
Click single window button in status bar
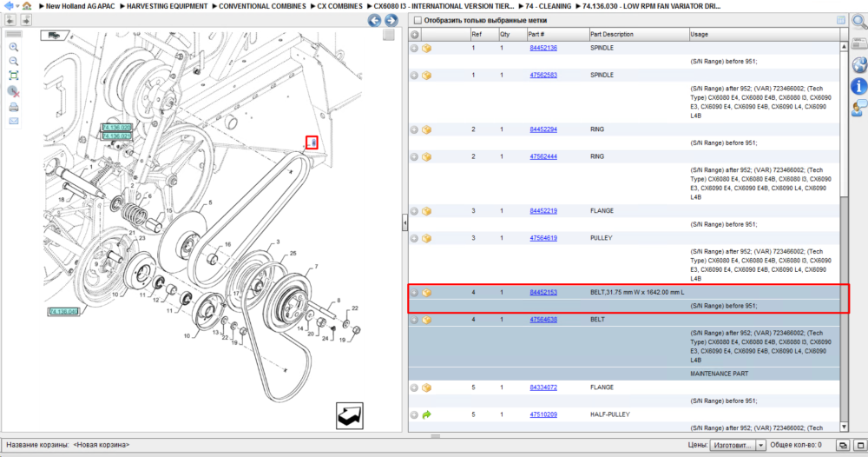click(x=859, y=445)
